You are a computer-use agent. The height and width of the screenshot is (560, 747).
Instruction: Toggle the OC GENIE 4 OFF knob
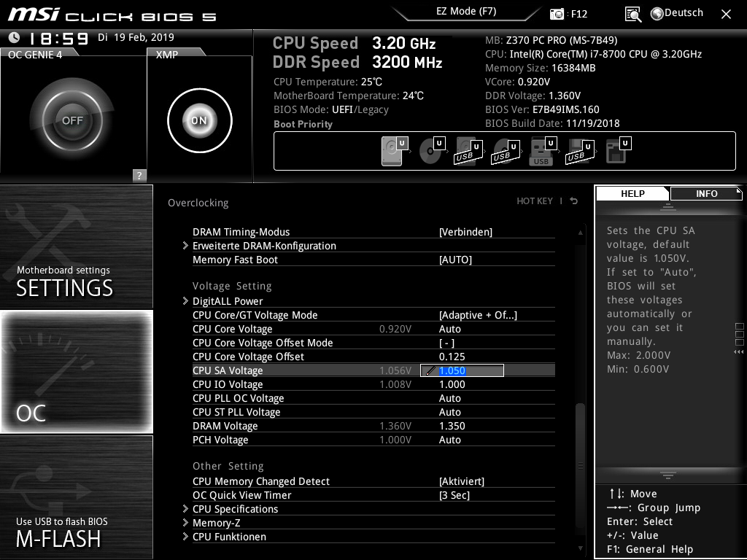72,120
